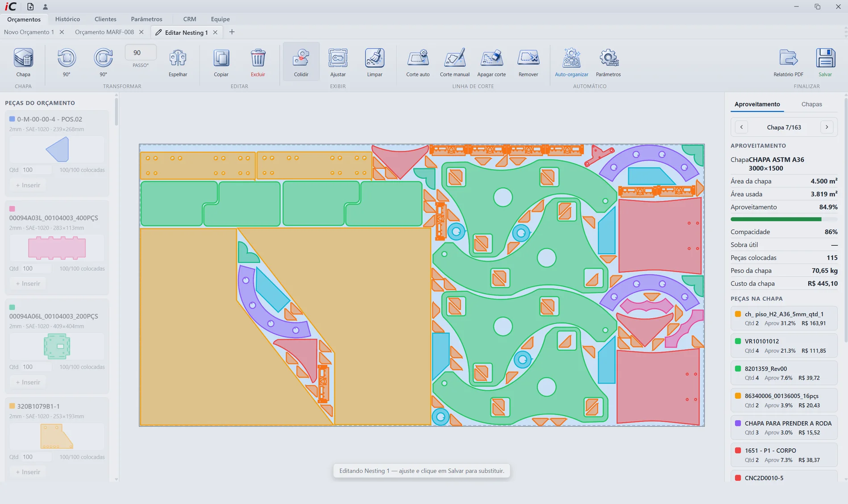Image resolution: width=848 pixels, height=504 pixels.
Task: Open the Equipe menu tab
Action: (x=220, y=19)
